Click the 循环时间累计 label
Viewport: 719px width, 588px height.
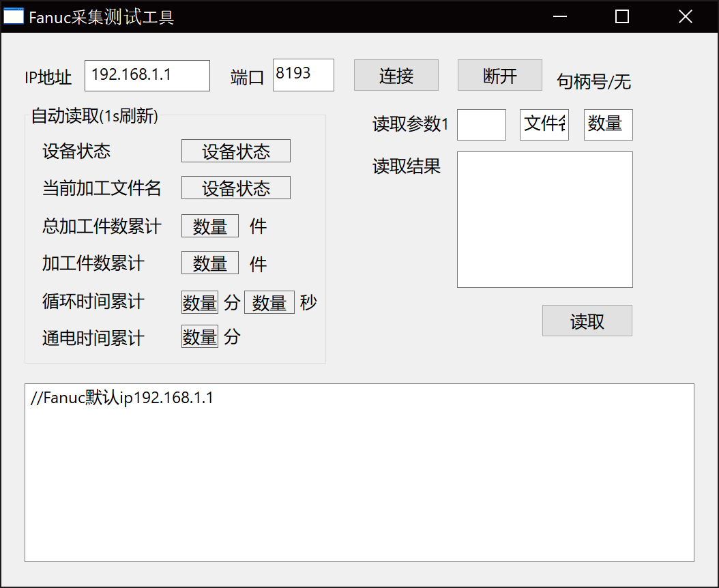(93, 302)
